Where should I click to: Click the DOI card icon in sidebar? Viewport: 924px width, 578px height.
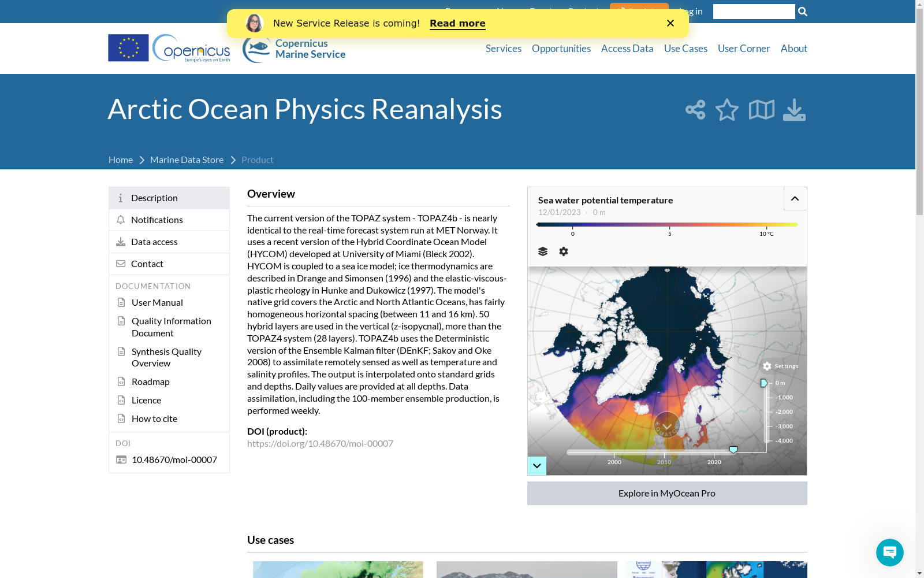121,460
